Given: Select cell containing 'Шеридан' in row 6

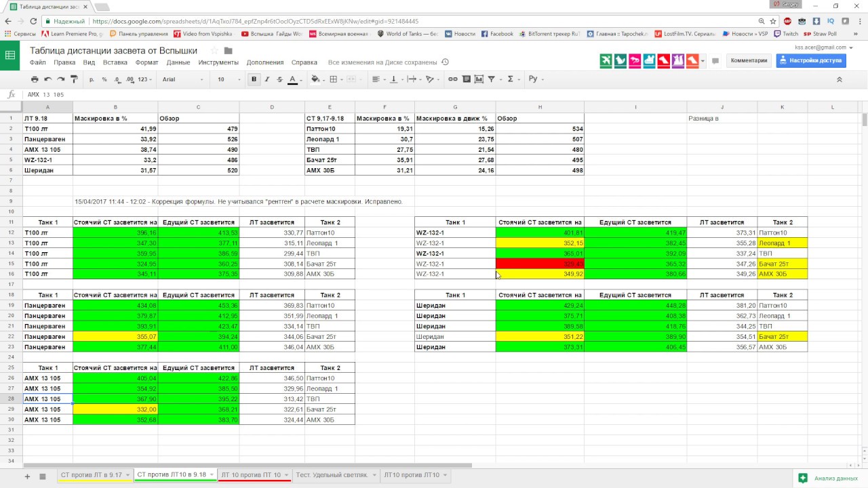Looking at the screenshot, I should click(47, 170).
